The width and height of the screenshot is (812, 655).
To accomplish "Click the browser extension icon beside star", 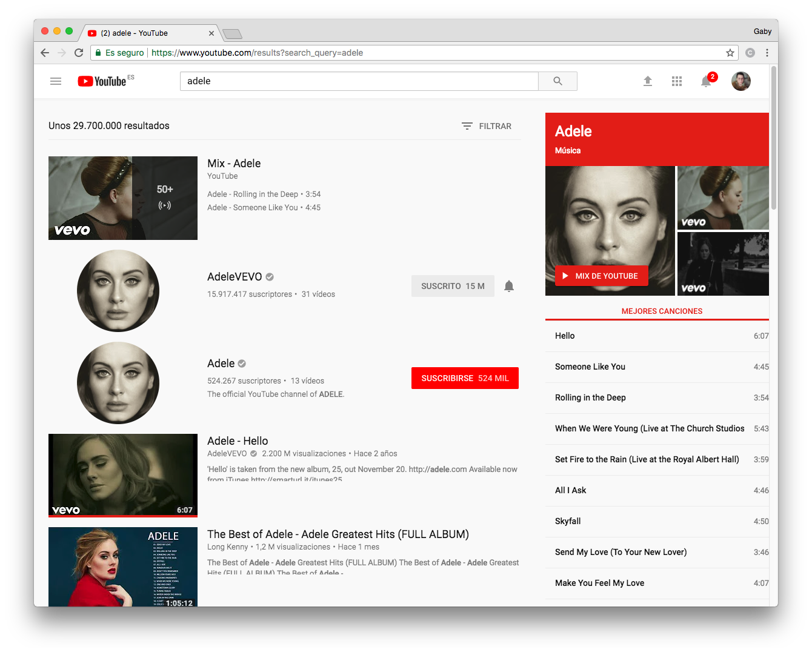I will pyautogui.click(x=750, y=53).
